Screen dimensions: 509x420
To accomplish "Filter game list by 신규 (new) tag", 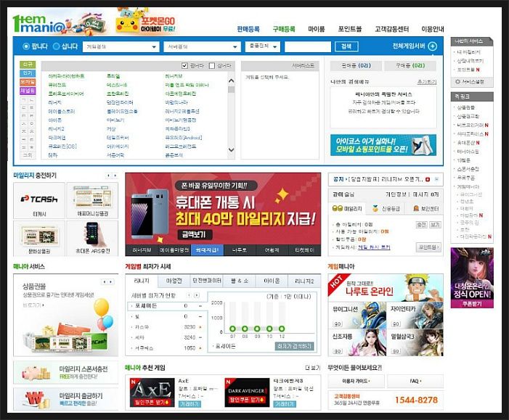I will (x=28, y=65).
